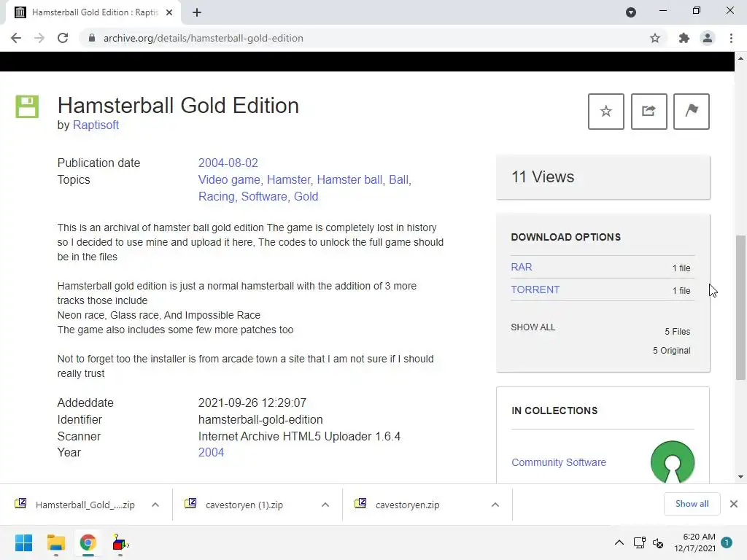Open File Explorer from taskbar

pyautogui.click(x=55, y=542)
